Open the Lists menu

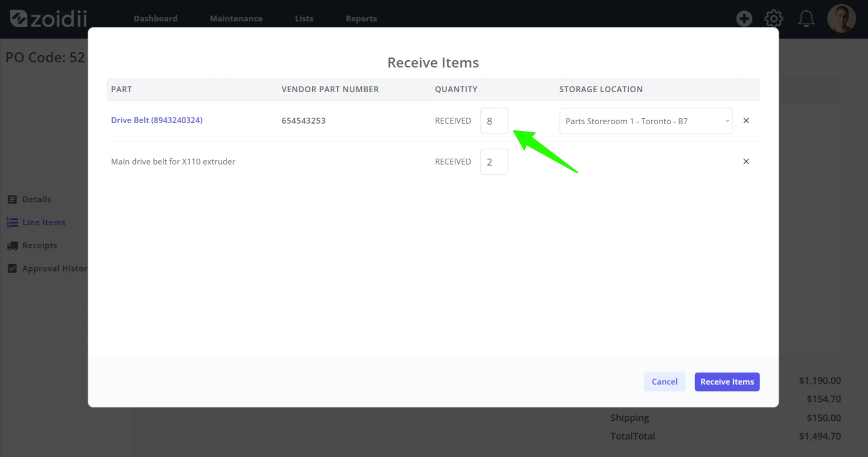[x=304, y=18]
